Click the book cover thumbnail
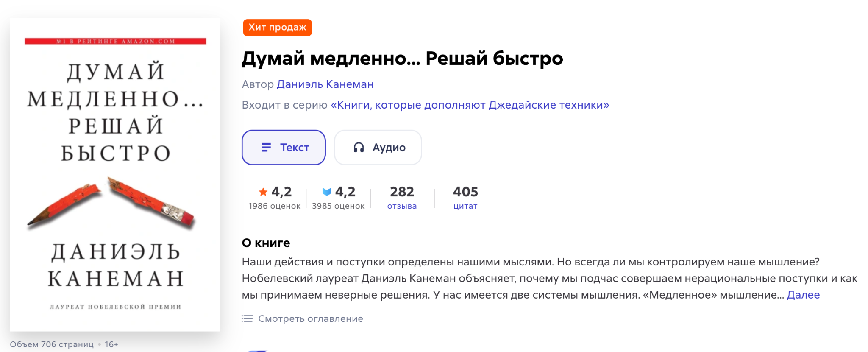868x352 pixels. (115, 175)
